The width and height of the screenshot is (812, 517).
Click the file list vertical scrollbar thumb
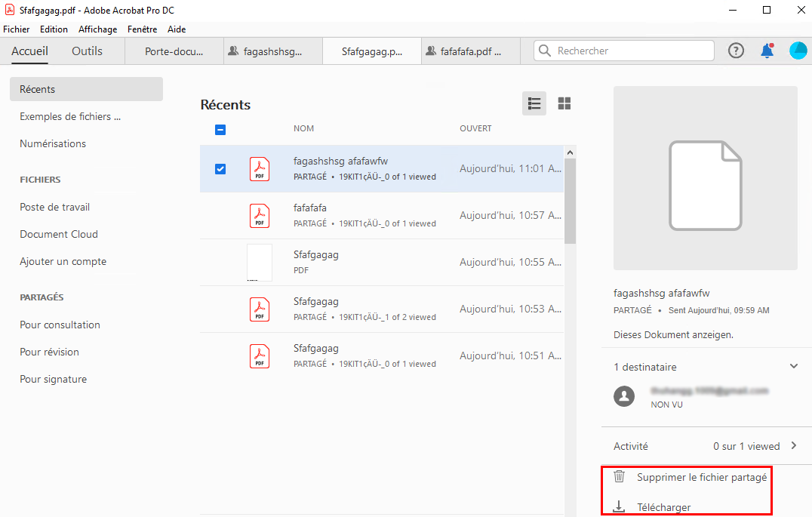pyautogui.click(x=570, y=201)
